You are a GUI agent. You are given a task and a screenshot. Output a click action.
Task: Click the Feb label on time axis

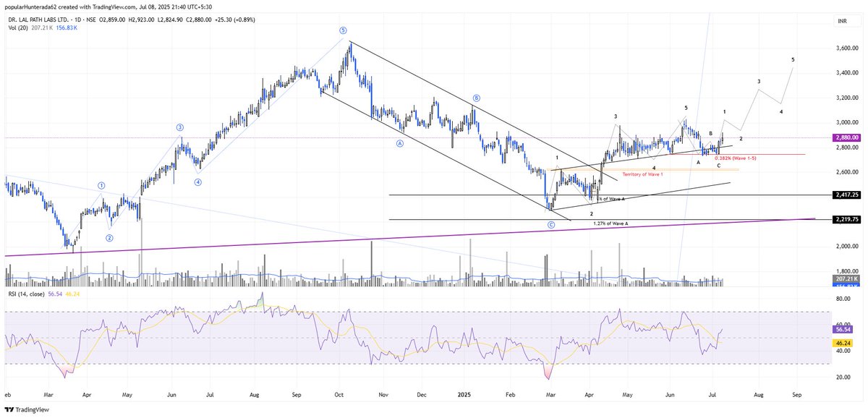pos(510,396)
